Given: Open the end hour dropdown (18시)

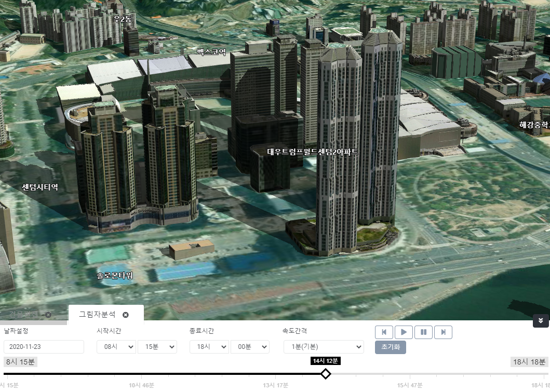Looking at the screenshot, I should pyautogui.click(x=209, y=347).
